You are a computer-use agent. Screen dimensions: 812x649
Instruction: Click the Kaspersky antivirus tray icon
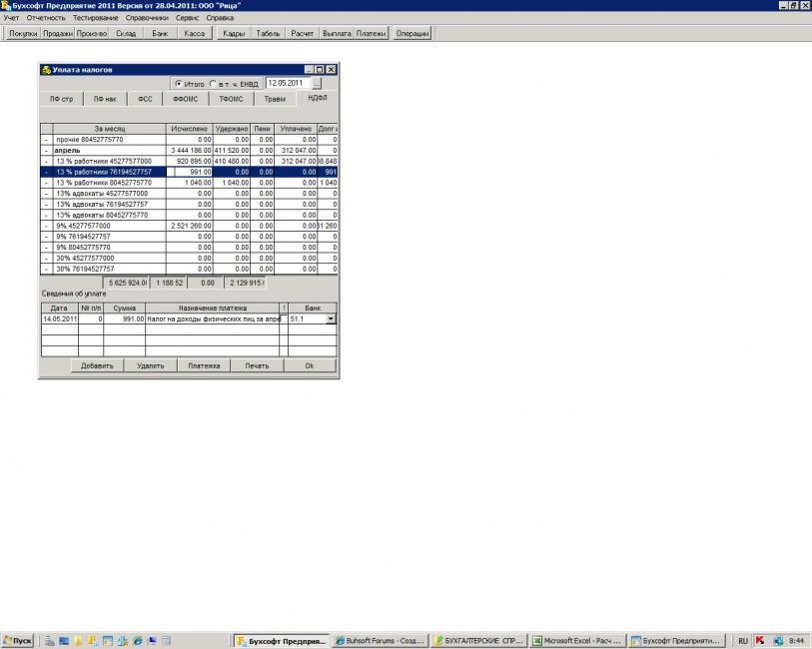(x=760, y=640)
